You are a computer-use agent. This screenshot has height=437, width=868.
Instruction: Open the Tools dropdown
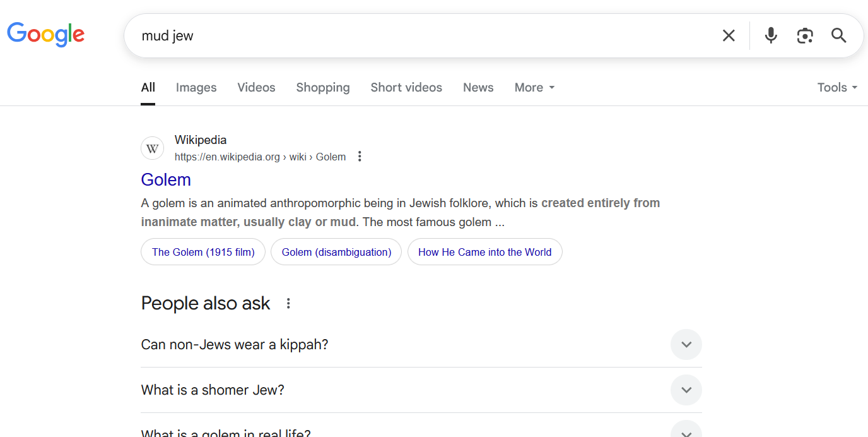pyautogui.click(x=837, y=88)
